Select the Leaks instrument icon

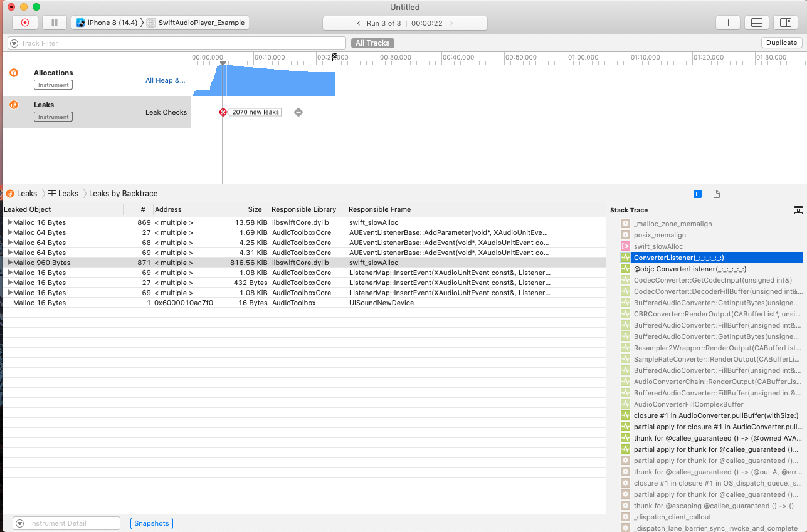(14, 105)
